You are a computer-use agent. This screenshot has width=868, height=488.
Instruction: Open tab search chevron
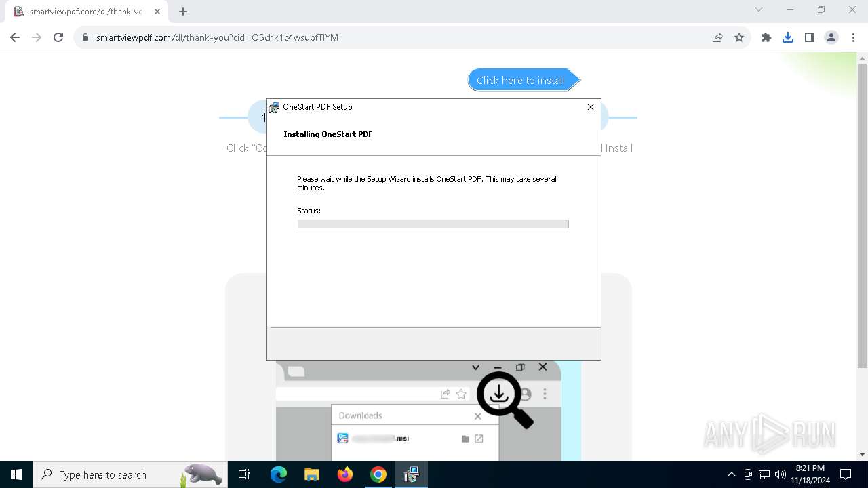click(x=759, y=9)
